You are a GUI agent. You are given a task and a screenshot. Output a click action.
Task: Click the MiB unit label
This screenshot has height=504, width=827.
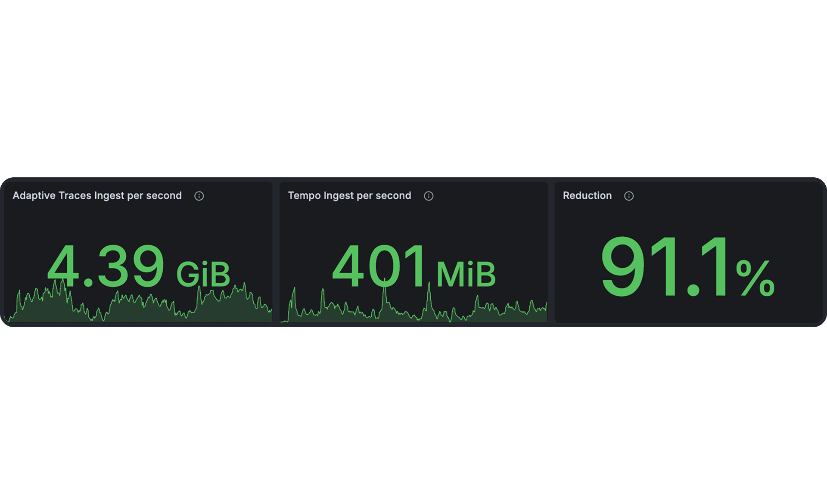pyautogui.click(x=466, y=274)
